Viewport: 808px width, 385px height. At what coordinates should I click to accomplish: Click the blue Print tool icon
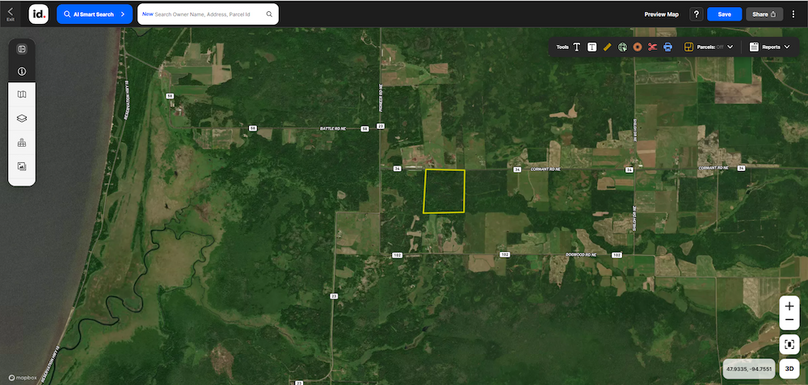tap(668, 47)
